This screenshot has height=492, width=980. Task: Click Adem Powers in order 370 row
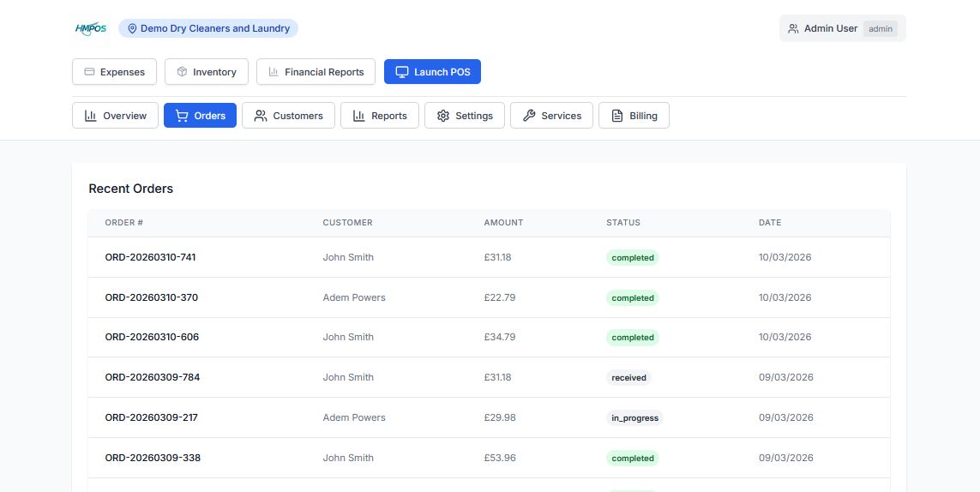coord(354,297)
